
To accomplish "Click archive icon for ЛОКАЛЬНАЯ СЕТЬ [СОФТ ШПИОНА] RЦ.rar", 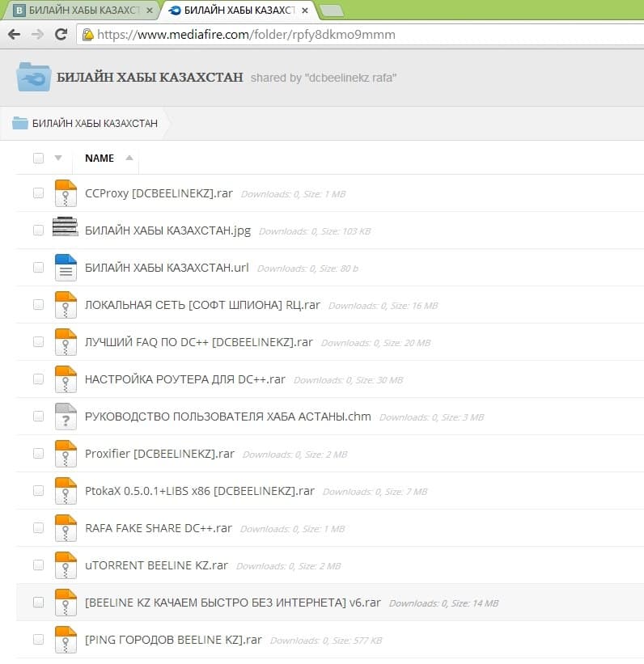I will 66,305.
